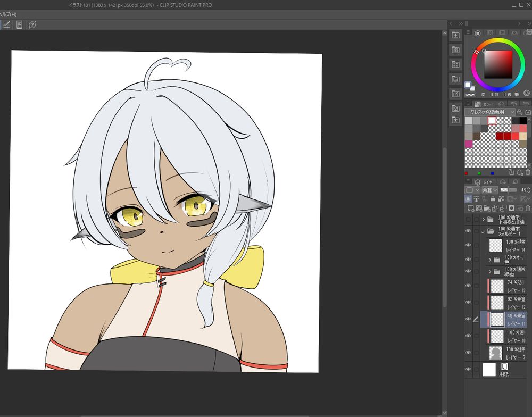Open the ヘルプ(H) menu
The image size is (532, 417).
tap(8, 14)
